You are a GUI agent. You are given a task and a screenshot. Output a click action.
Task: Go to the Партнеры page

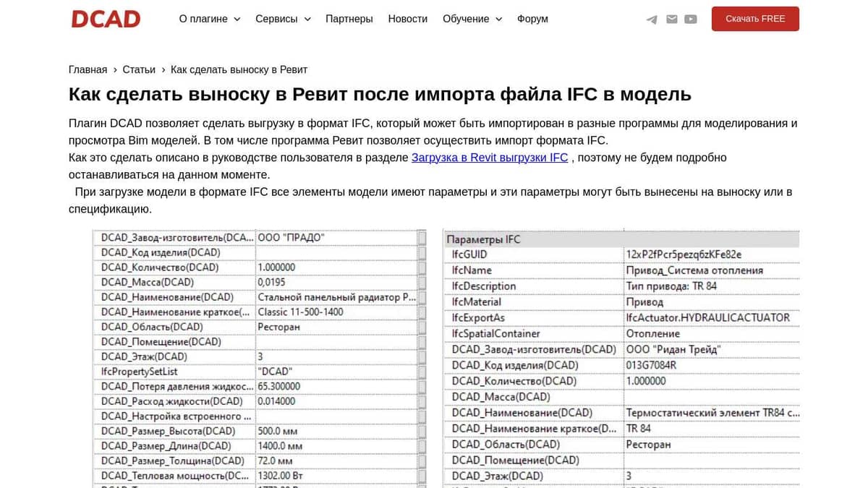(x=349, y=19)
